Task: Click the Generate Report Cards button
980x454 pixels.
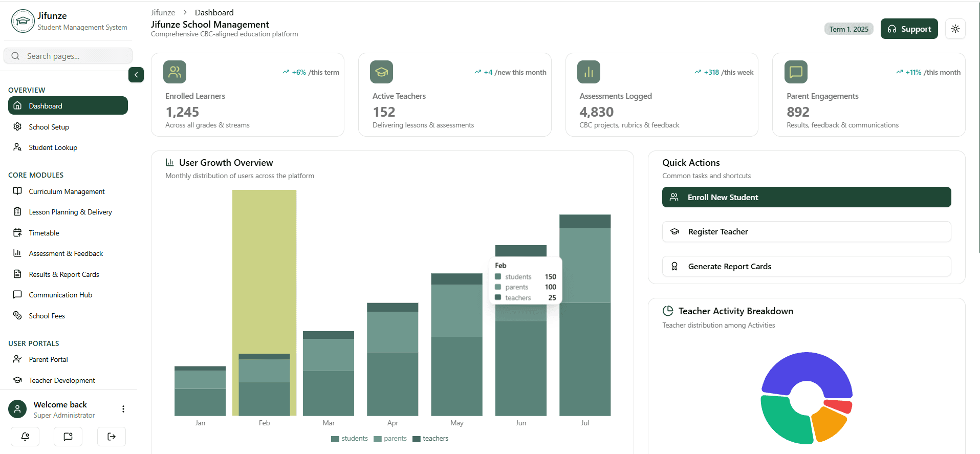Action: point(806,266)
